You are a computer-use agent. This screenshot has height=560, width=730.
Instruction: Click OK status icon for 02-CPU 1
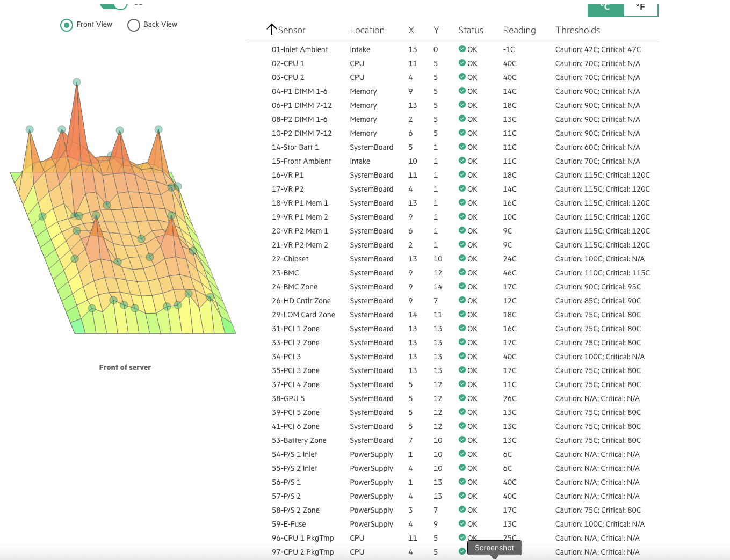462,63
